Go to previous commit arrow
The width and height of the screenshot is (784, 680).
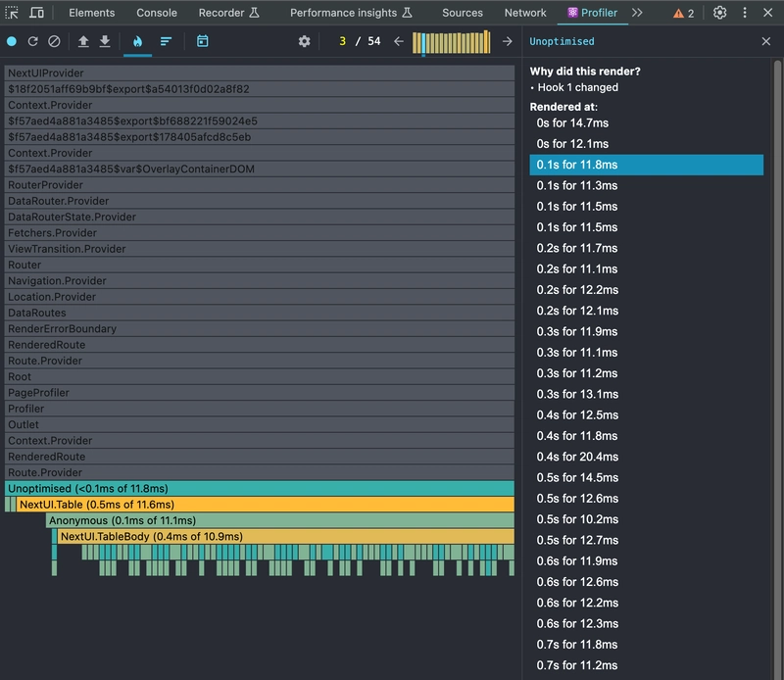(x=398, y=42)
